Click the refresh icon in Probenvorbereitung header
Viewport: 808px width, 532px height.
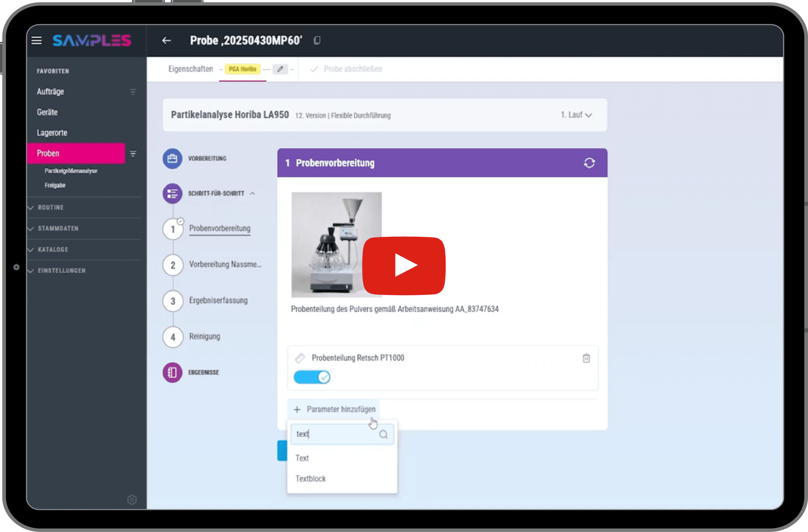pyautogui.click(x=589, y=163)
